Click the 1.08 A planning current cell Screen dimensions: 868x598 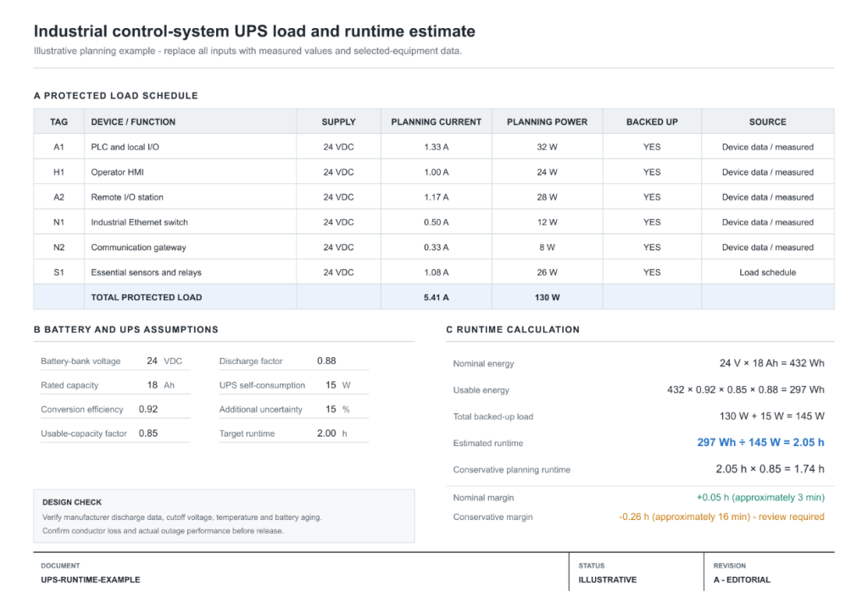[x=437, y=272]
